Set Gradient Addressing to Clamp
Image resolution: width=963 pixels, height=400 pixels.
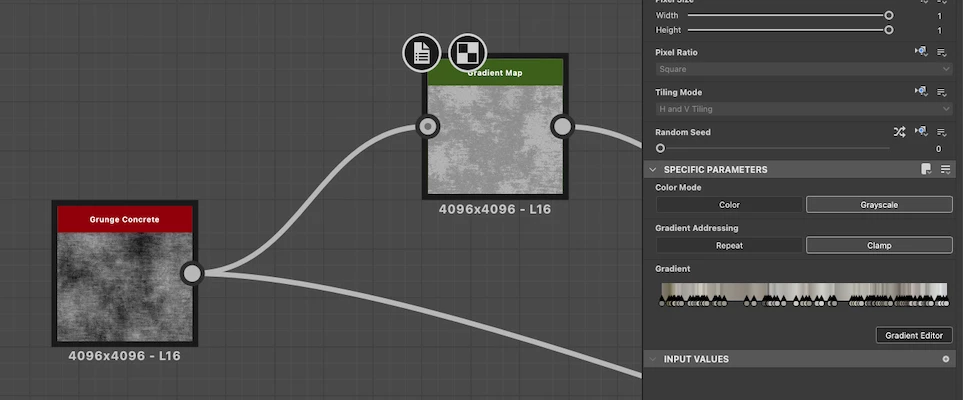coord(879,245)
